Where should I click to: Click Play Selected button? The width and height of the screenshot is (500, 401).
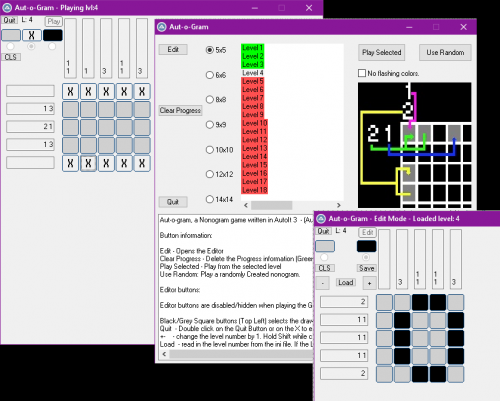pyautogui.click(x=382, y=52)
